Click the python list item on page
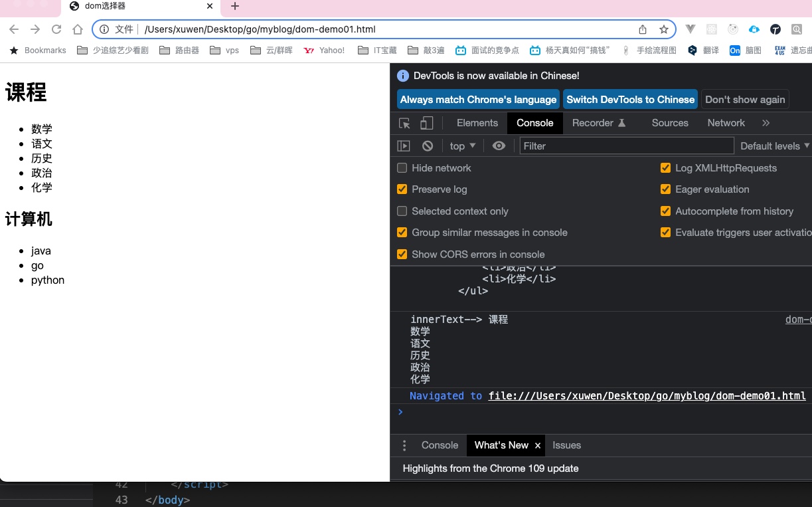The height and width of the screenshot is (507, 812). pos(48,280)
